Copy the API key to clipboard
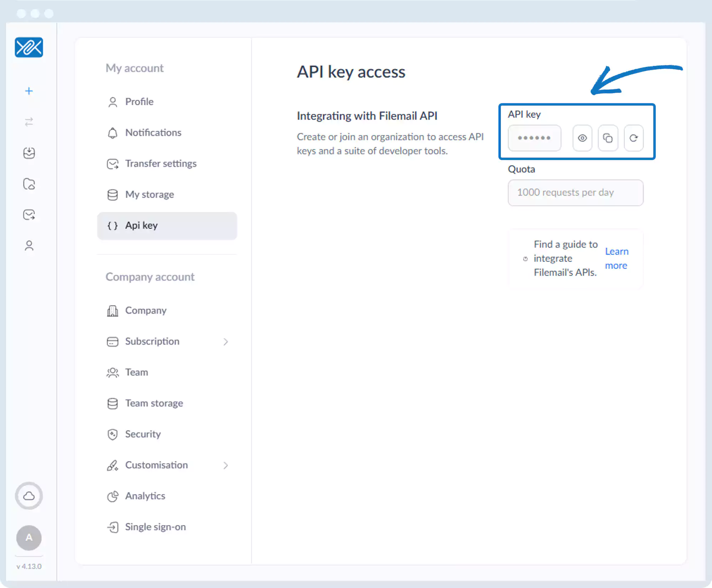The width and height of the screenshot is (712, 588). tap(608, 138)
